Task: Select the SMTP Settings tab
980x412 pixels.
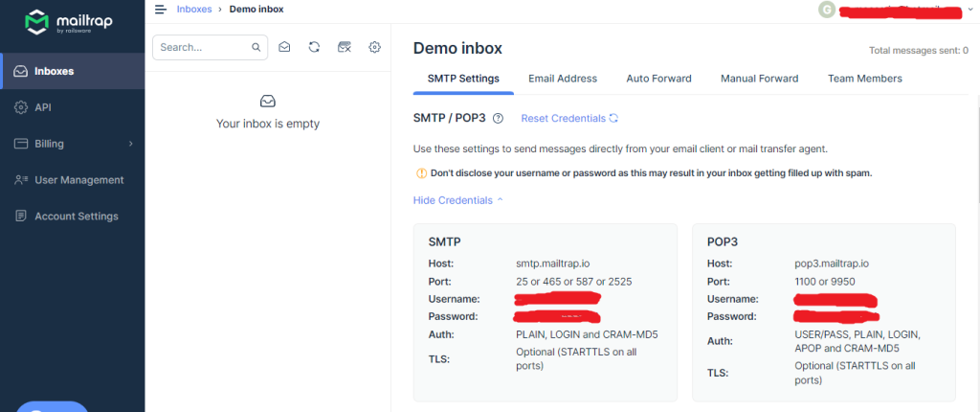Action: point(463,79)
